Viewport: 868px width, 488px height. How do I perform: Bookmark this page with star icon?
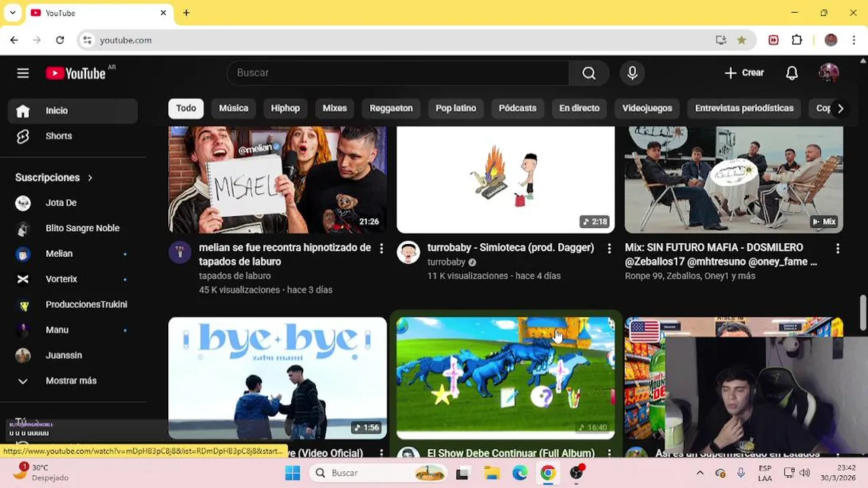[742, 40]
